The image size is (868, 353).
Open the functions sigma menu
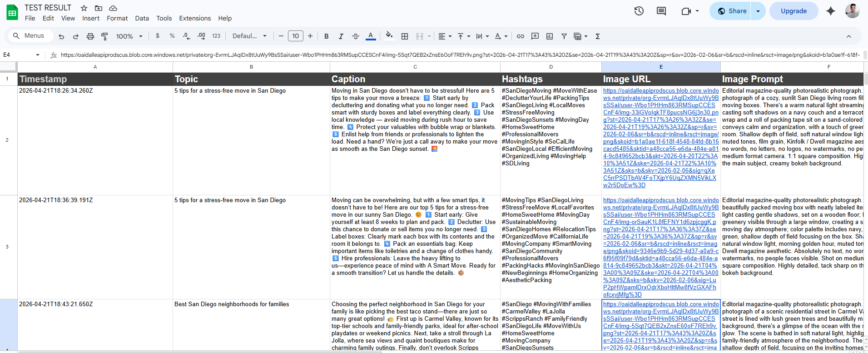tap(598, 36)
